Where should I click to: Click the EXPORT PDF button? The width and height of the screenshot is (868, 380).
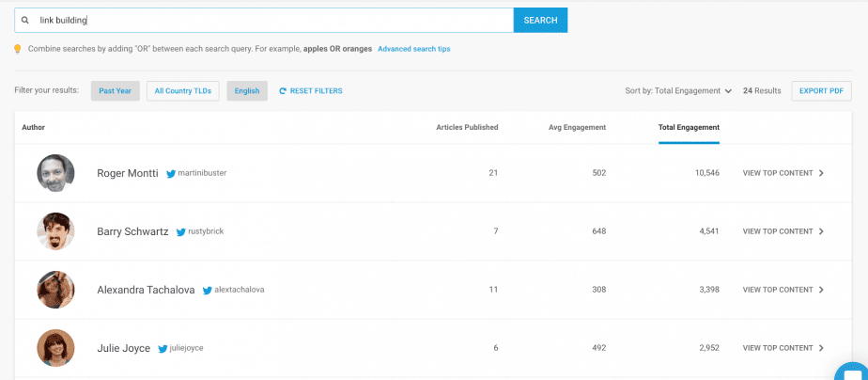[x=821, y=91]
